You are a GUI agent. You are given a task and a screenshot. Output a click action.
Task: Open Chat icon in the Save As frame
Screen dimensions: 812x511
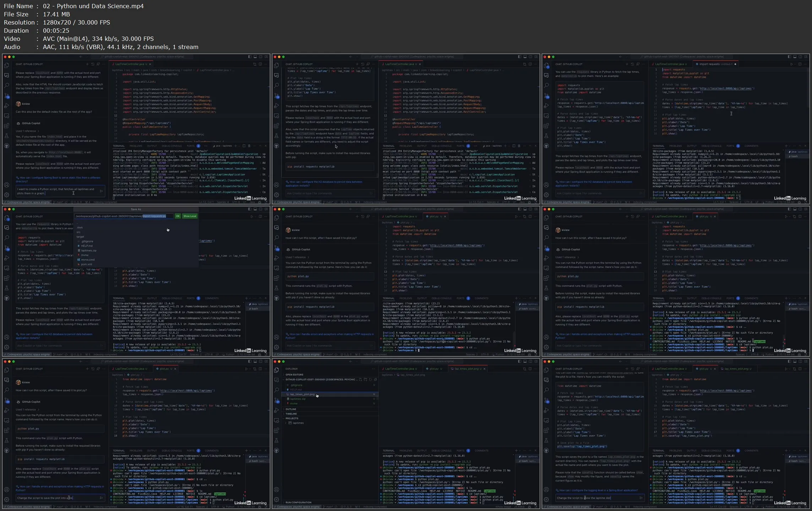7,228
